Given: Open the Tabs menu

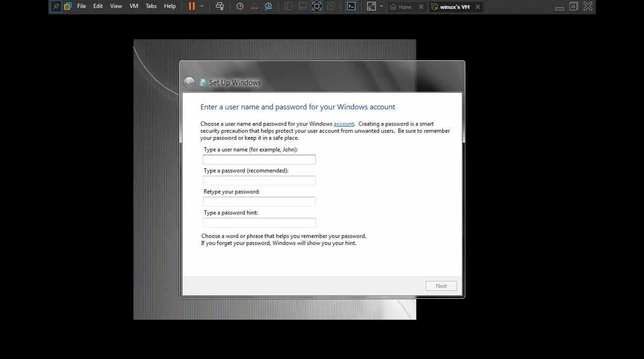Looking at the screenshot, I should click(x=151, y=7).
